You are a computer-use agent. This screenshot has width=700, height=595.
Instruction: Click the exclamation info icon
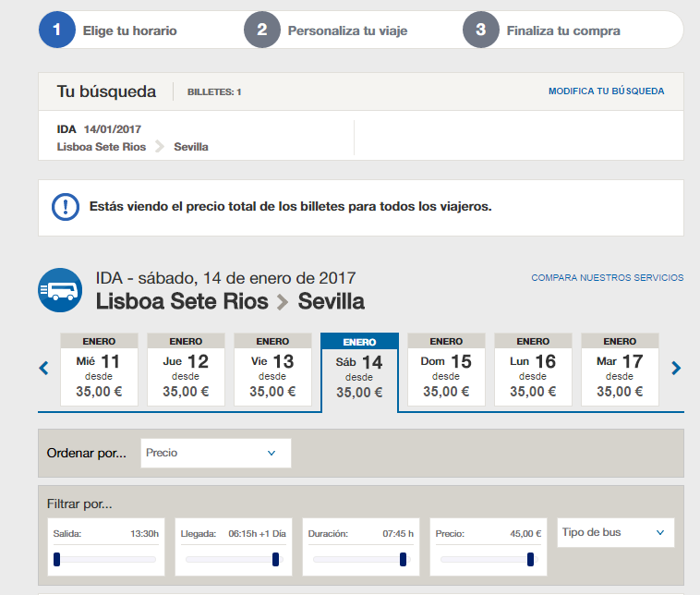pos(66,207)
